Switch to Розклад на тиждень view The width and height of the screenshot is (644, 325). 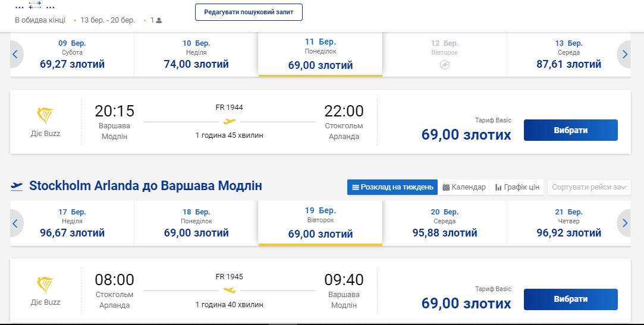click(392, 187)
